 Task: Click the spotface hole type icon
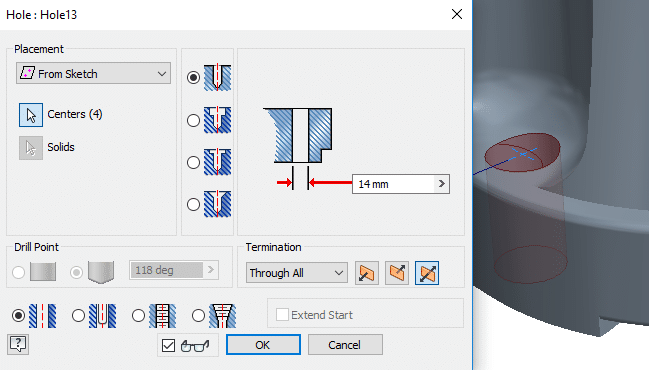click(217, 162)
